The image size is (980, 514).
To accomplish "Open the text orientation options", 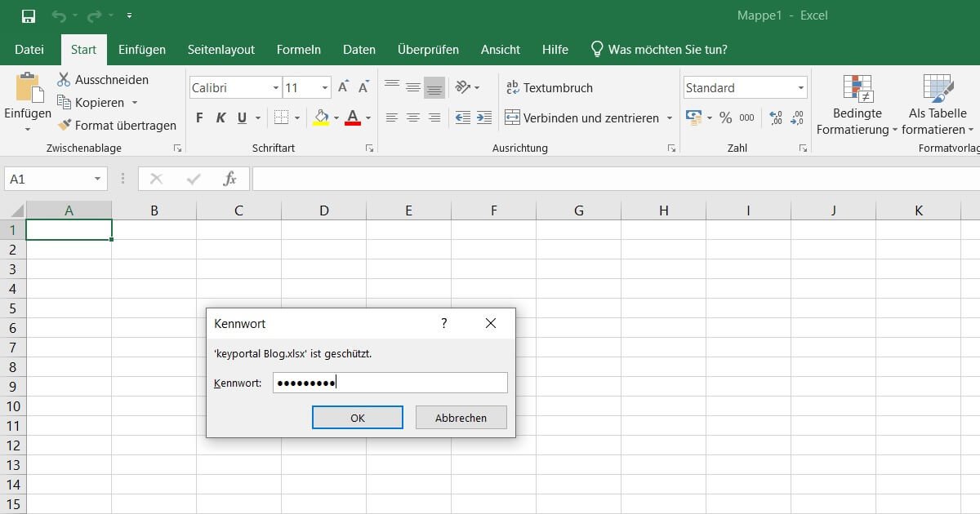I will [467, 87].
